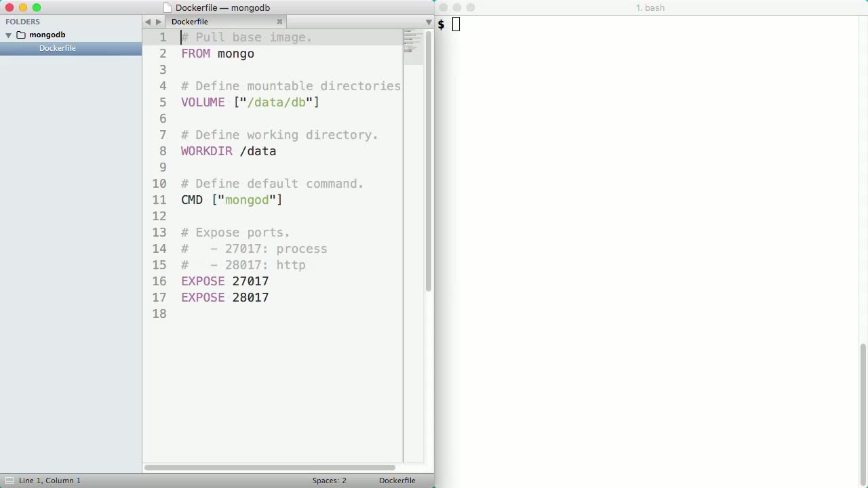The image size is (868, 488).
Task: Click line number 16 in gutter
Action: pyautogui.click(x=159, y=281)
